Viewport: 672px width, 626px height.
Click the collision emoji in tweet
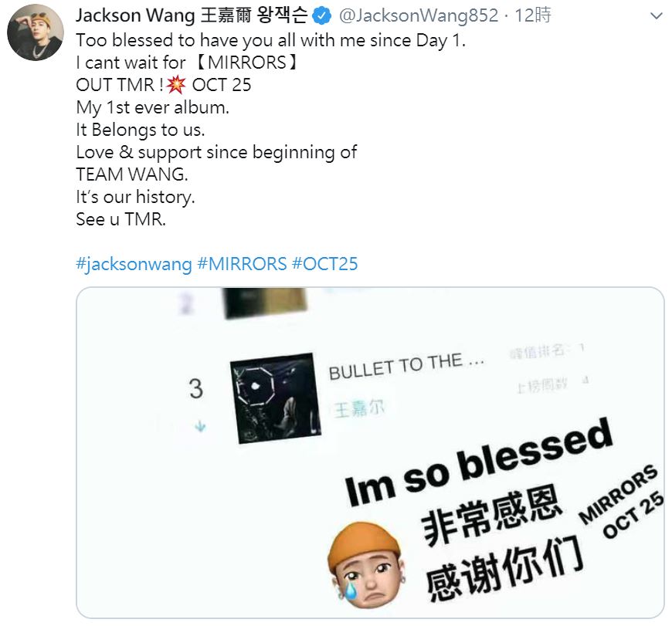(x=176, y=84)
